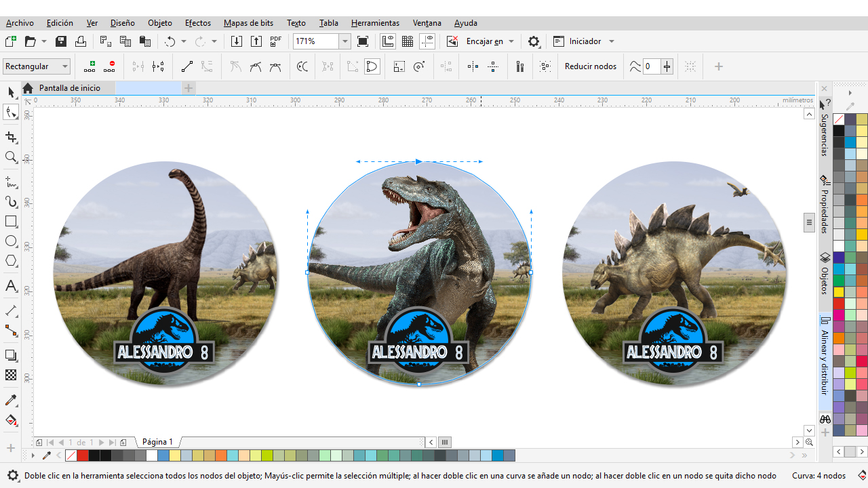The width and height of the screenshot is (868, 488).
Task: Open the Objetos docker tab
Action: tap(825, 274)
